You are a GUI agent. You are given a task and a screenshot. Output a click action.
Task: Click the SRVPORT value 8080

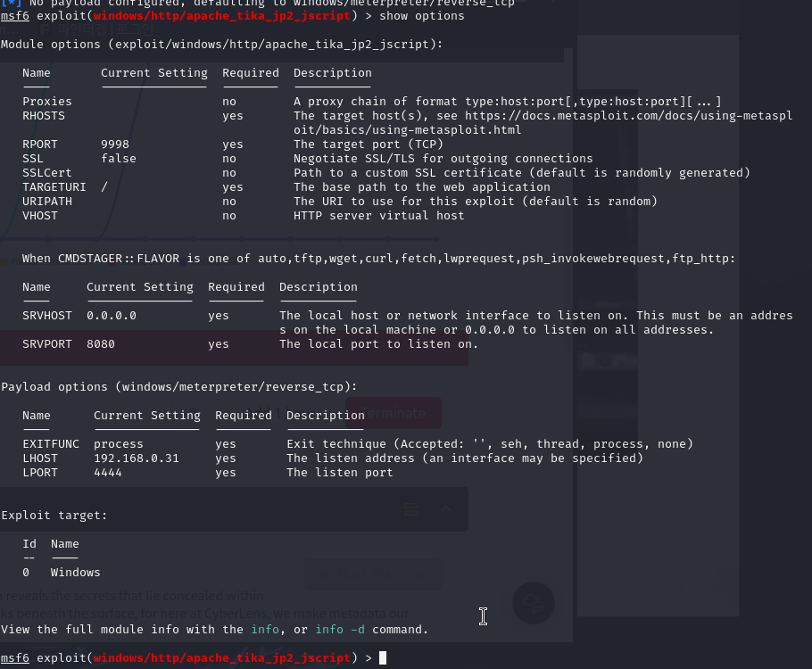tap(101, 344)
